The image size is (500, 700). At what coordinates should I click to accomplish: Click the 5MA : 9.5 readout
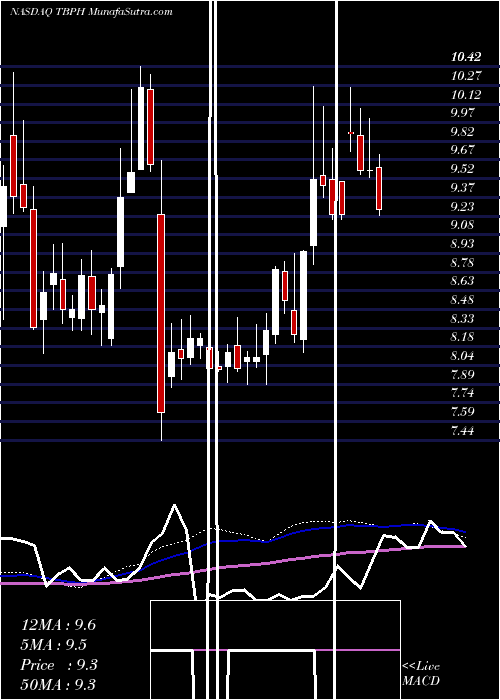click(53, 645)
